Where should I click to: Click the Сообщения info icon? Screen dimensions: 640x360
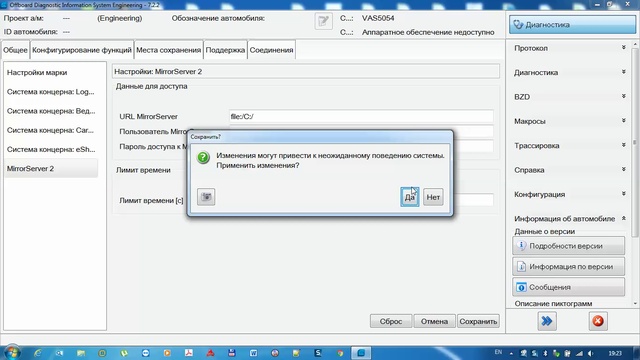pyautogui.click(x=521, y=287)
